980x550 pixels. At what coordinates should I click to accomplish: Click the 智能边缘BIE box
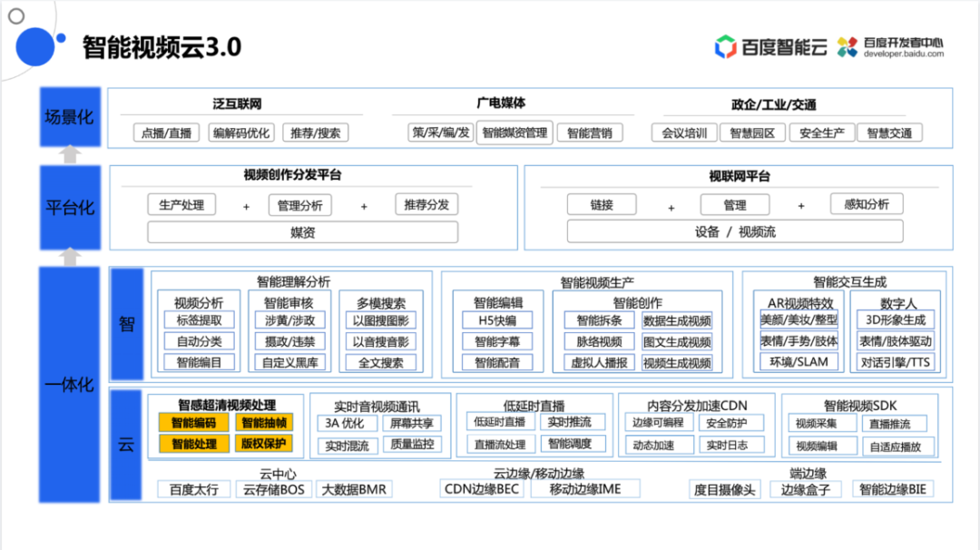(x=893, y=489)
